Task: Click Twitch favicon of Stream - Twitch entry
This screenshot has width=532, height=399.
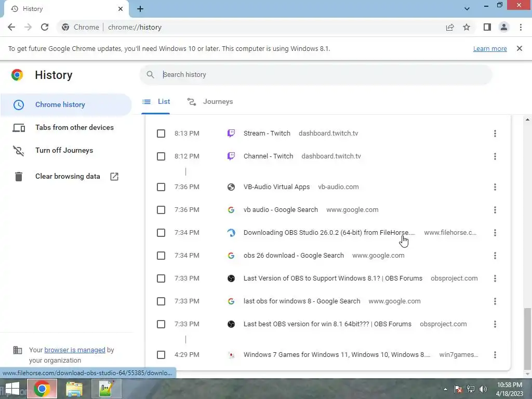Action: click(231, 134)
